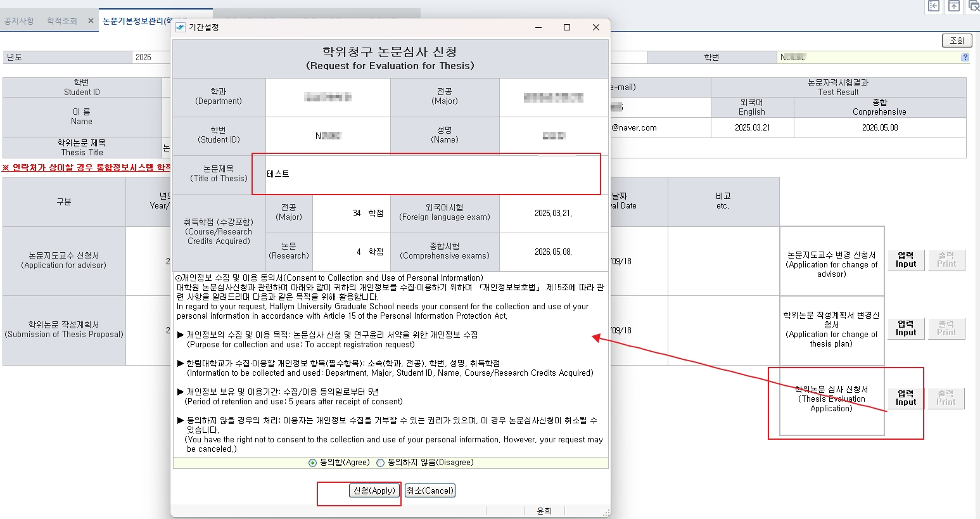980x519 pixels.
Task: Select the 동의함(Agree) radio button
Action: click(x=312, y=463)
